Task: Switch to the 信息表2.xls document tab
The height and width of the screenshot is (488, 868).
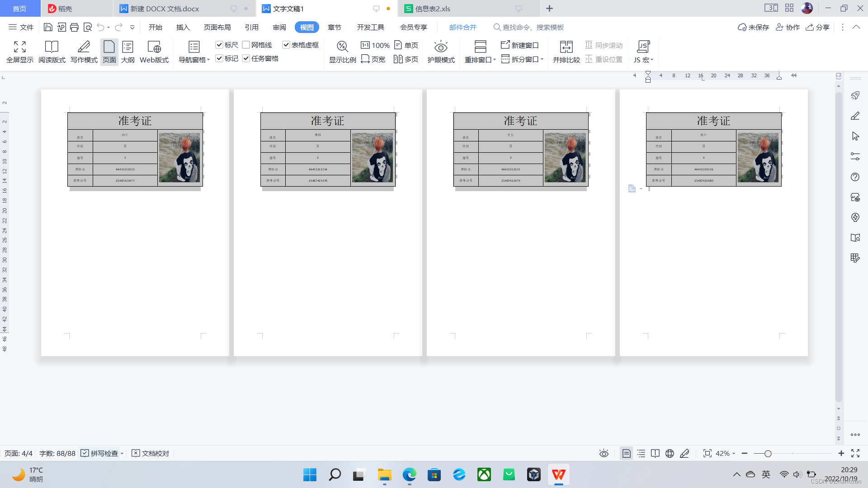Action: pos(433,9)
